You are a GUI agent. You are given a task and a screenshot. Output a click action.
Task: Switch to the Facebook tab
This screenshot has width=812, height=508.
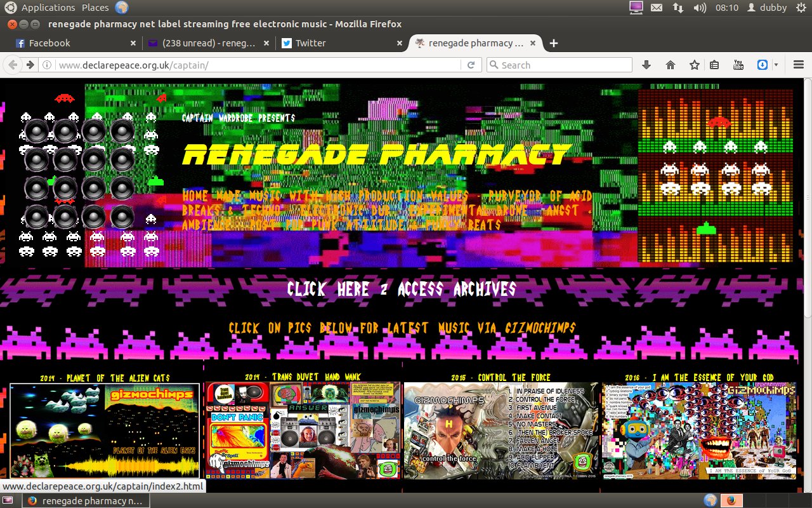[76, 43]
